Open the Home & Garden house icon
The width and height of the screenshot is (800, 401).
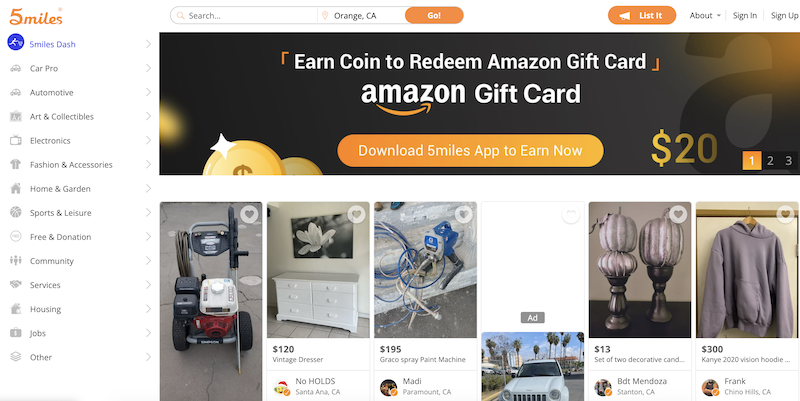16,188
